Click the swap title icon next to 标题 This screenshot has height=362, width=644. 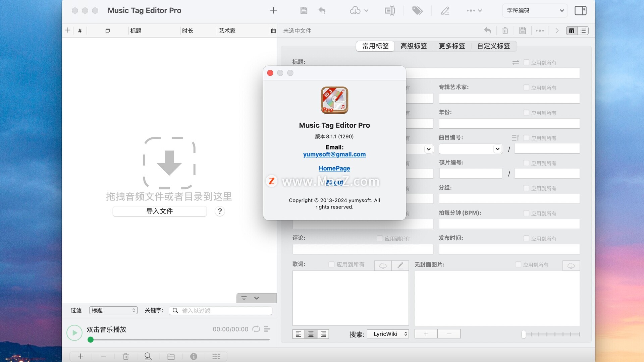(516, 62)
